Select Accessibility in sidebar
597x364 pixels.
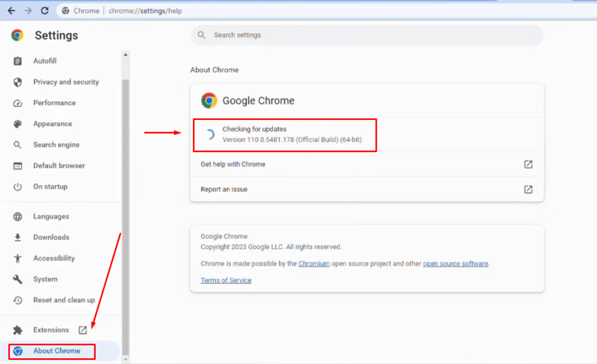[x=54, y=258]
